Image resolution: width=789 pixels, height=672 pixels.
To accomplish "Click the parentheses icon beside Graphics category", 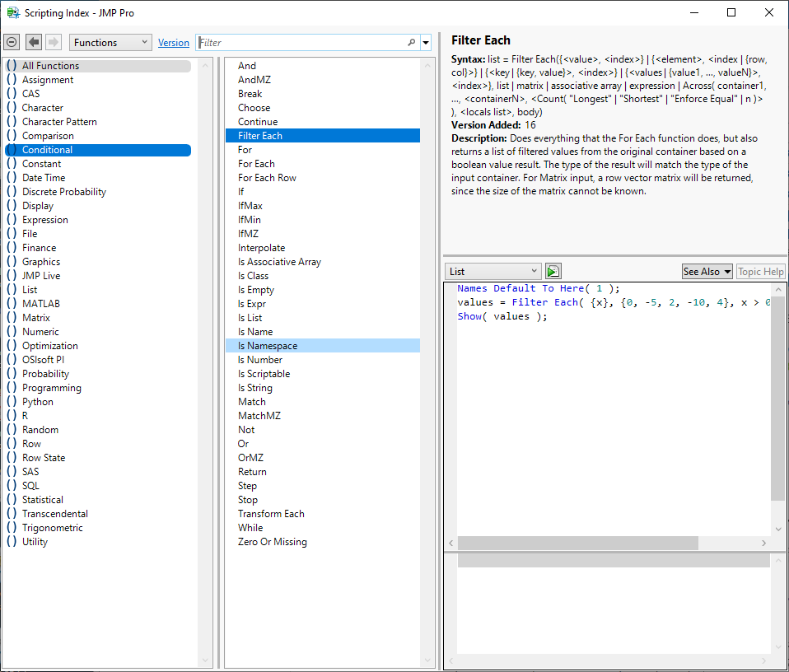I will tap(12, 262).
